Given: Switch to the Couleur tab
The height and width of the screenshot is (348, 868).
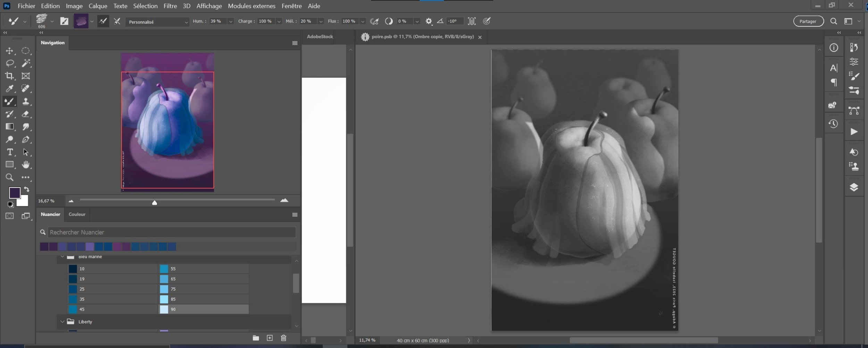Looking at the screenshot, I should pyautogui.click(x=77, y=214).
